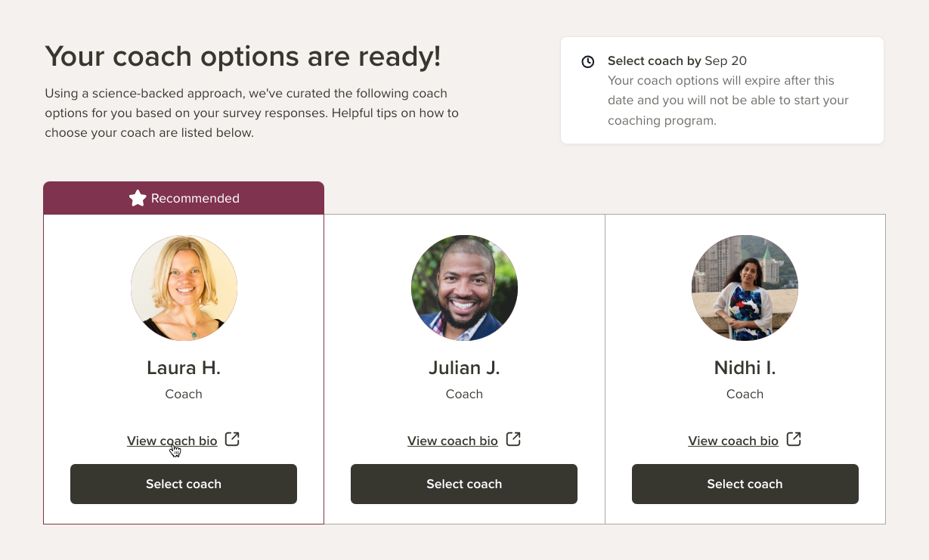Click the star icon in Recommended banner
The width and height of the screenshot is (929, 560).
[138, 198]
